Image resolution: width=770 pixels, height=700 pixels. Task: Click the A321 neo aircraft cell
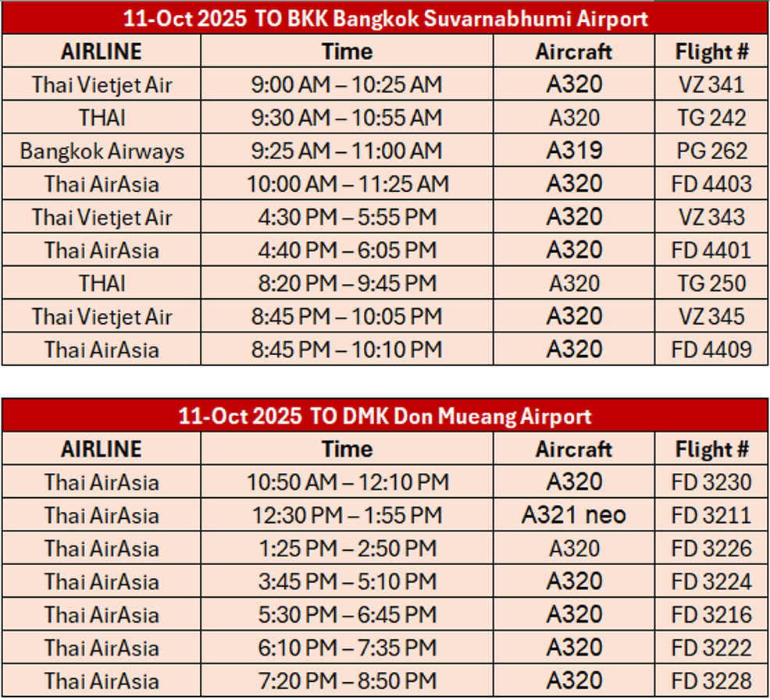(x=574, y=515)
